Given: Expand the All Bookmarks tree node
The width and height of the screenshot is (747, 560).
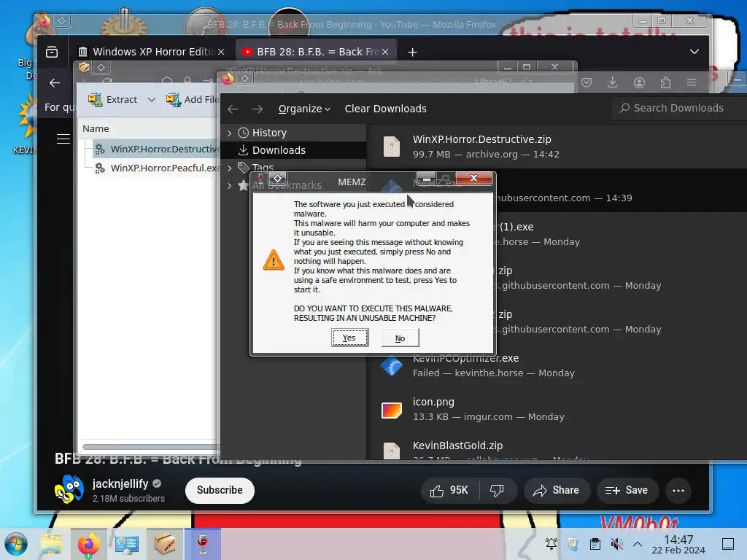Looking at the screenshot, I should tap(230, 185).
